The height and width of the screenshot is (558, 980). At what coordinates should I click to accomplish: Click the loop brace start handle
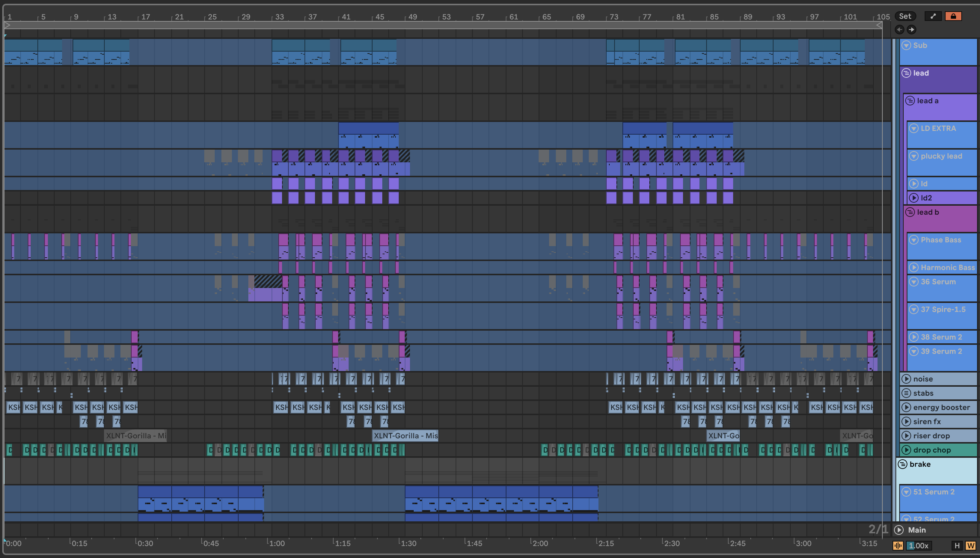click(x=7, y=25)
